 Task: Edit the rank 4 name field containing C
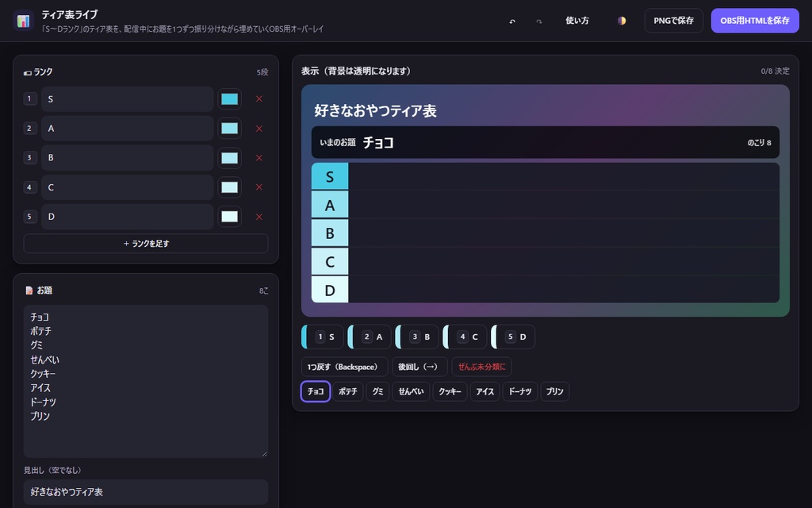128,187
